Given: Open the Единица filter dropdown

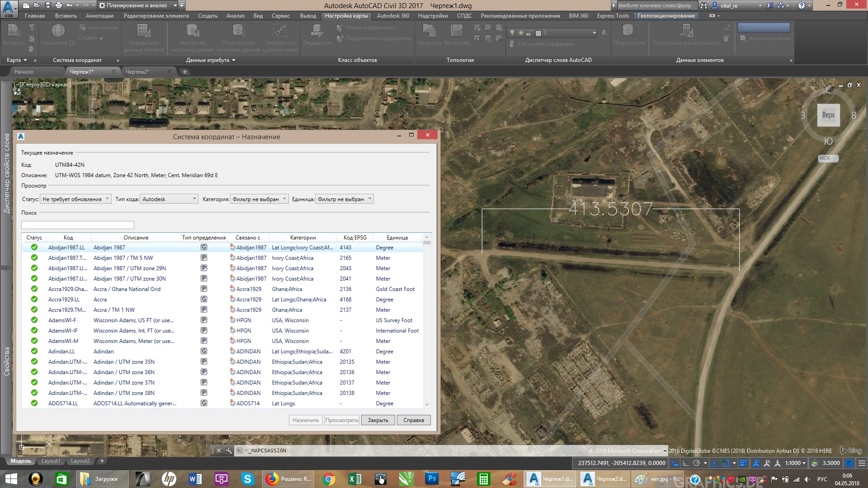Looking at the screenshot, I should [x=344, y=199].
